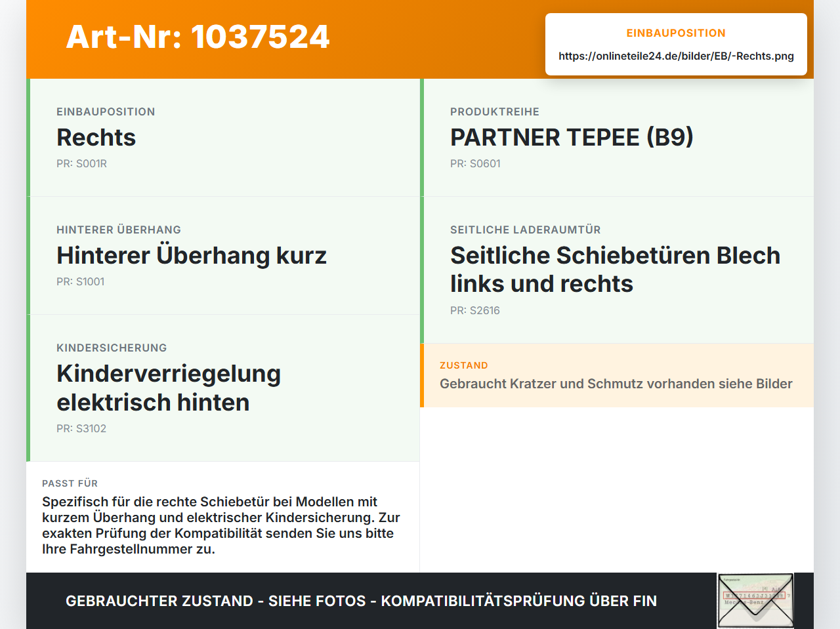Click the Hinterer Überhang kurz card
The width and height of the screenshot is (840, 629).
pos(223,256)
